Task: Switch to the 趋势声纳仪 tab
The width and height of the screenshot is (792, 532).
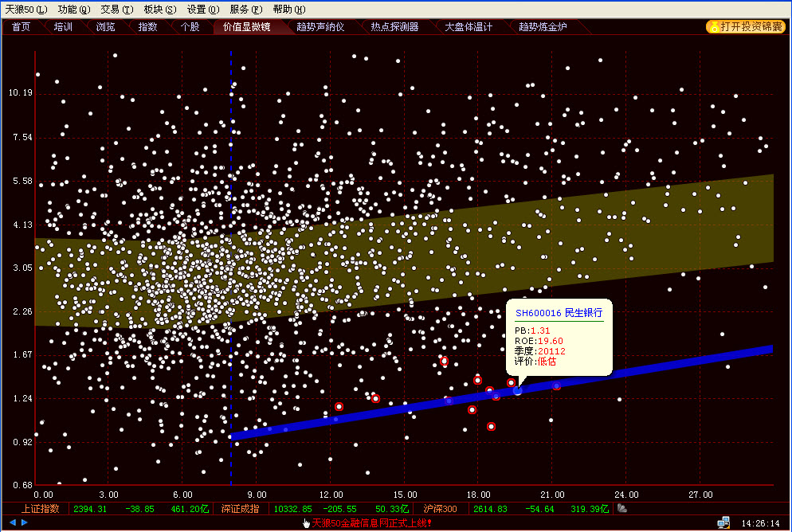Action: coord(321,27)
